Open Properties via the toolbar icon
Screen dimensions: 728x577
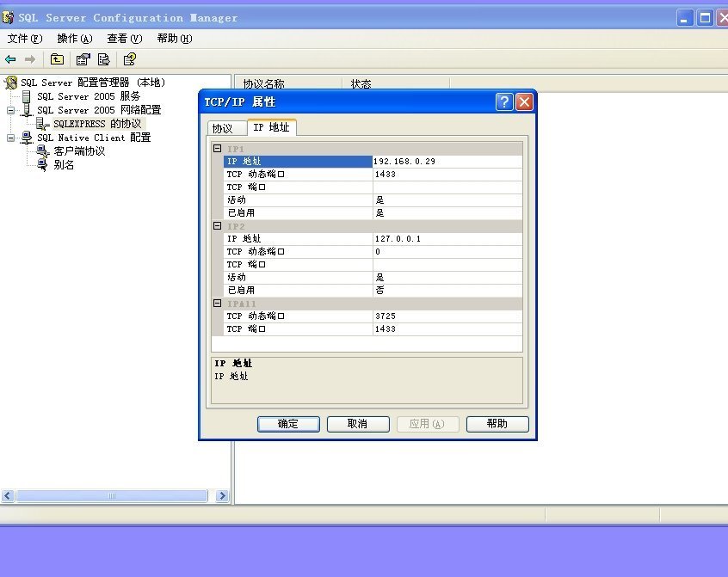tap(83, 59)
